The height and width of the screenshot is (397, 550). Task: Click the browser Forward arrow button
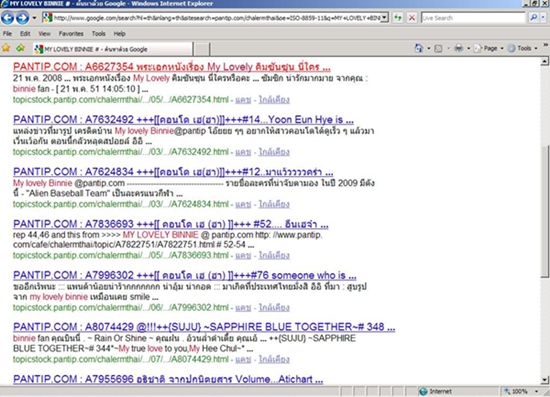(22, 18)
